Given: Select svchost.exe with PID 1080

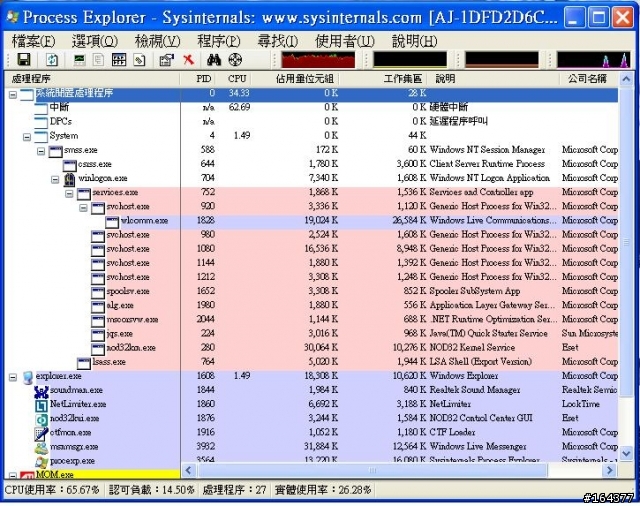Looking at the screenshot, I should 311,249.
